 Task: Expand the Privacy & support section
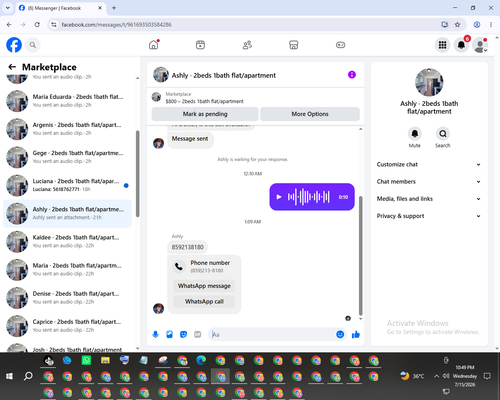429,216
